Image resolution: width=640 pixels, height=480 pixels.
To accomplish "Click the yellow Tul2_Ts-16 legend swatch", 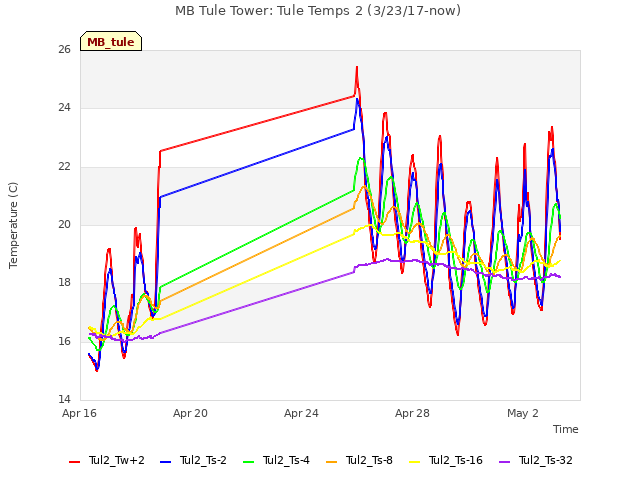I will coord(414,462).
